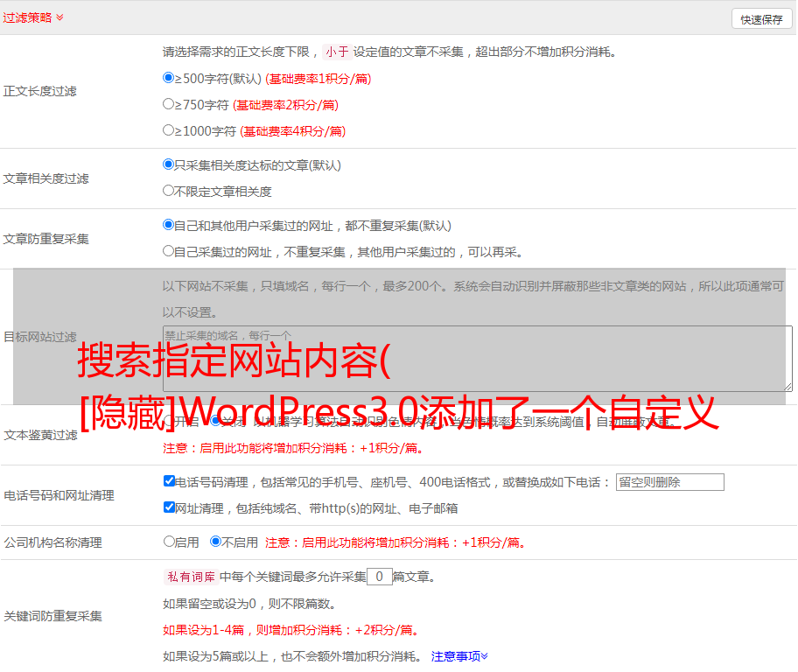Image resolution: width=798 pixels, height=672 pixels.
Task: Click the keyword article count field
Action: click(379, 577)
